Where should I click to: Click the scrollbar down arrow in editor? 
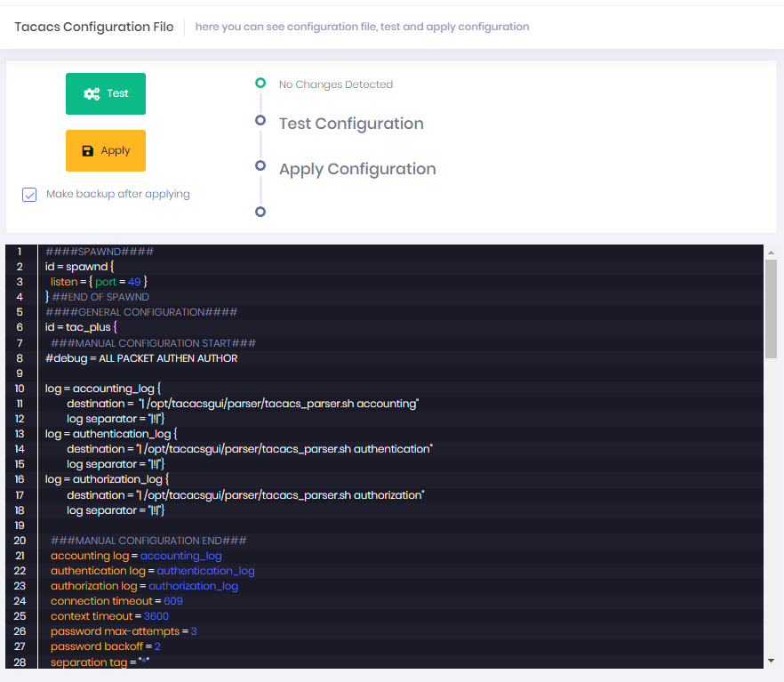click(771, 661)
